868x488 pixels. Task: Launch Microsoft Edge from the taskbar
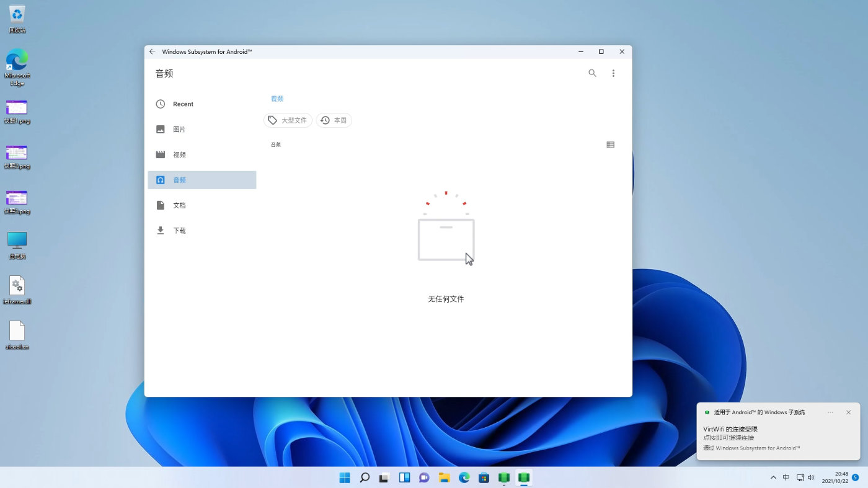point(464,477)
